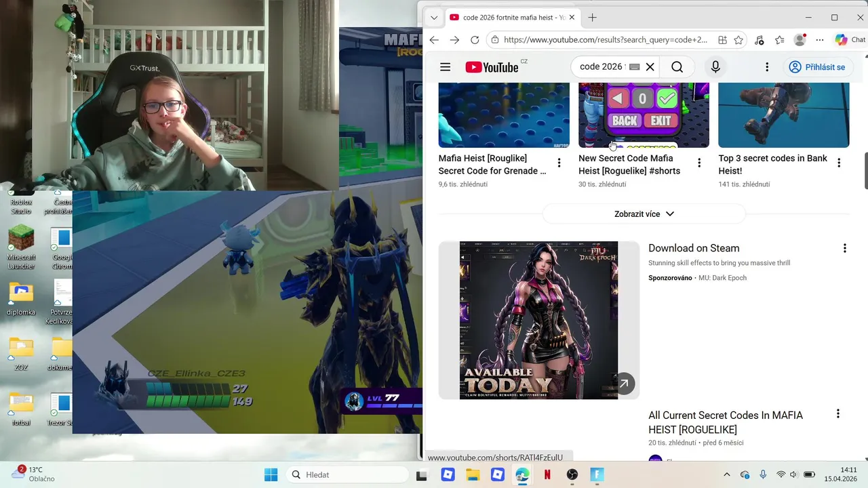View site information lock icon
This screenshot has width=868, height=488.
pyautogui.click(x=495, y=40)
